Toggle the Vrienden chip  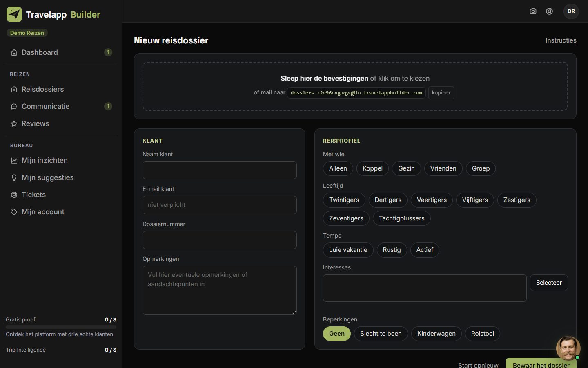tap(443, 168)
